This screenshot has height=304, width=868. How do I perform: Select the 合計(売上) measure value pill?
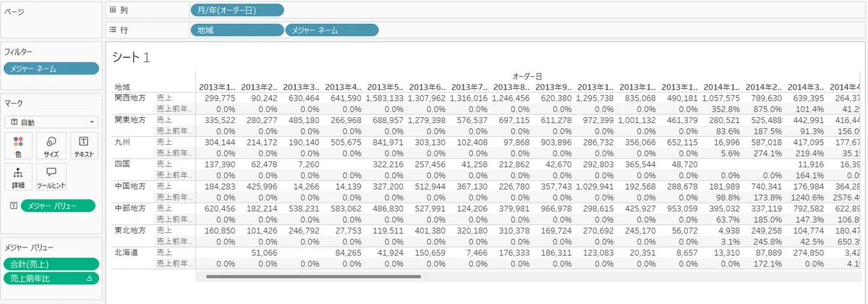(x=51, y=264)
